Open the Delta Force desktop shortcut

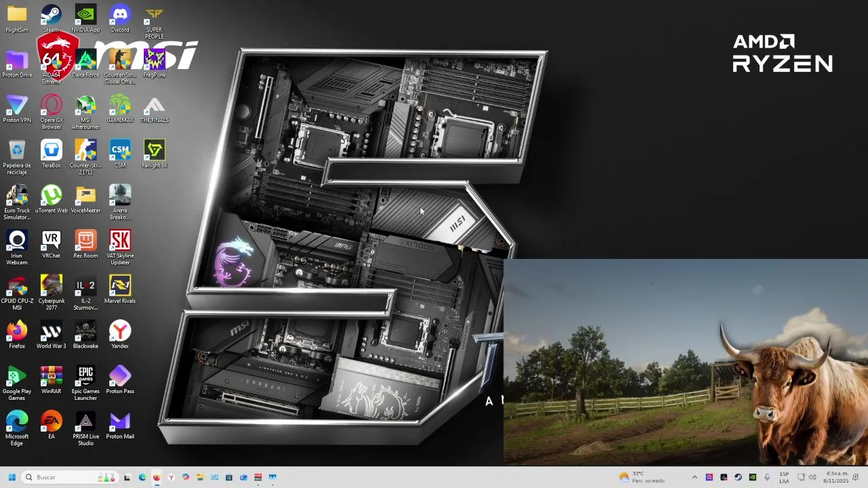[85, 64]
